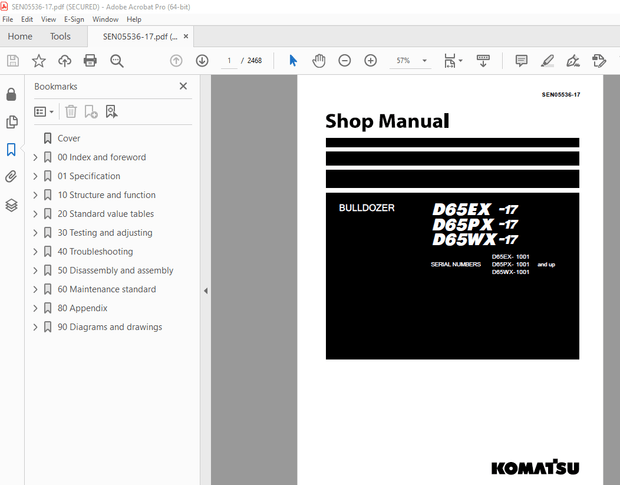620x485 pixels.
Task: Print the document with printer icon
Action: click(90, 60)
